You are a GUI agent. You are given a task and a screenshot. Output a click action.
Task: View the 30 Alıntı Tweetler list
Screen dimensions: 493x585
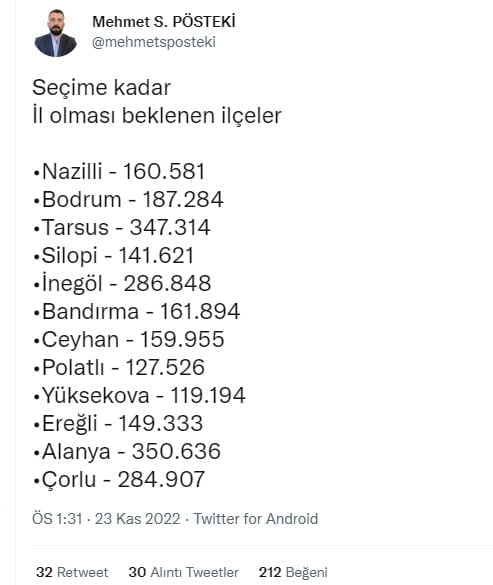point(184,572)
